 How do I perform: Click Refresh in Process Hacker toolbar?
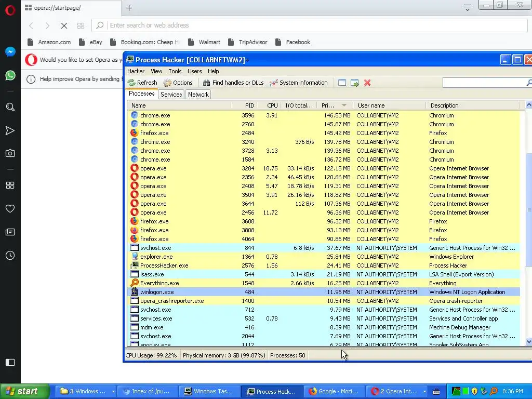[142, 83]
